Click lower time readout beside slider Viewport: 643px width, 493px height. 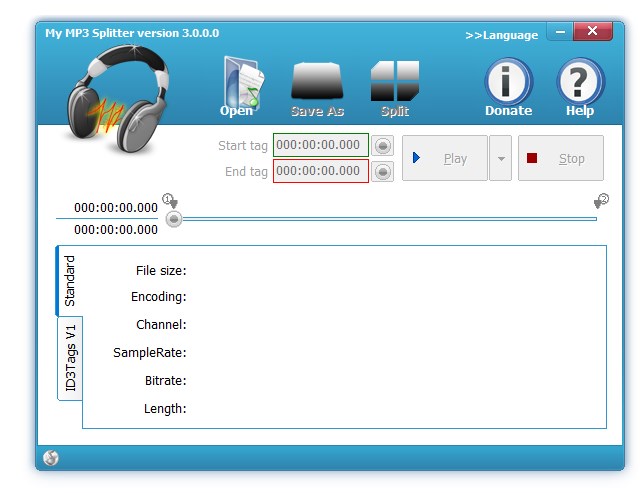tap(116, 230)
